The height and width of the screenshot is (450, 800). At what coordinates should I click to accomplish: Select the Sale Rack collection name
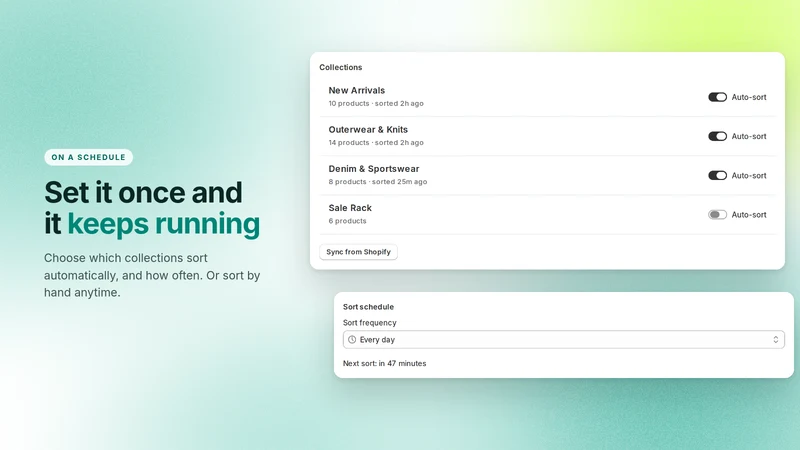350,208
